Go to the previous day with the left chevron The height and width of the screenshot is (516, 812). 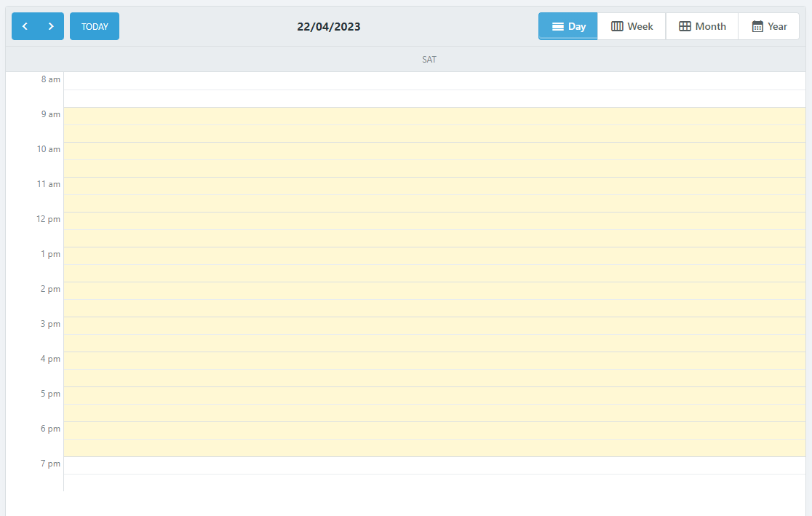(25, 26)
